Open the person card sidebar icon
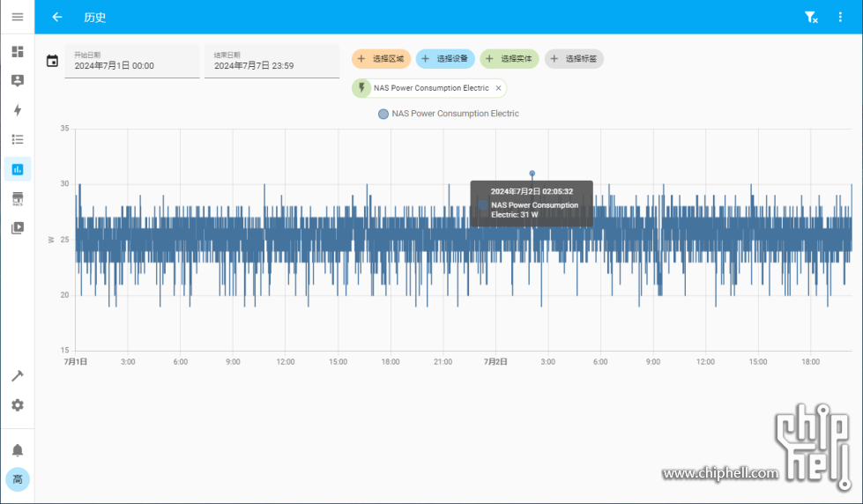 (x=18, y=80)
